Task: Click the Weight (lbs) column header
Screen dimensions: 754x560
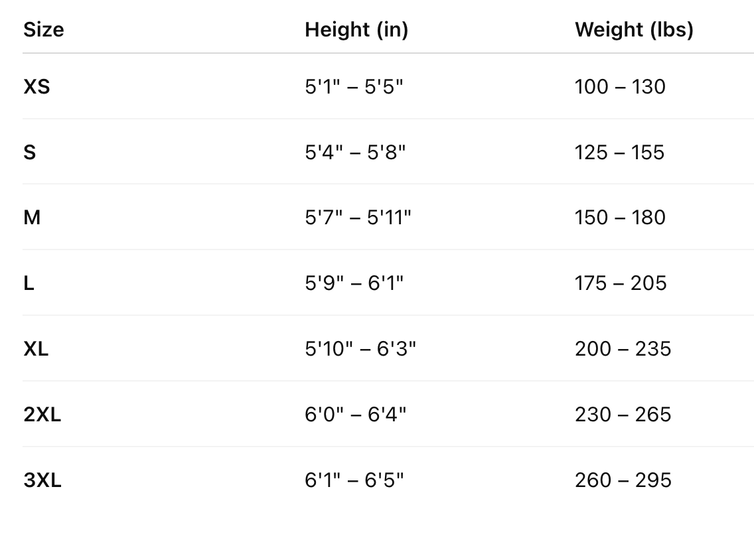Action: 634,30
